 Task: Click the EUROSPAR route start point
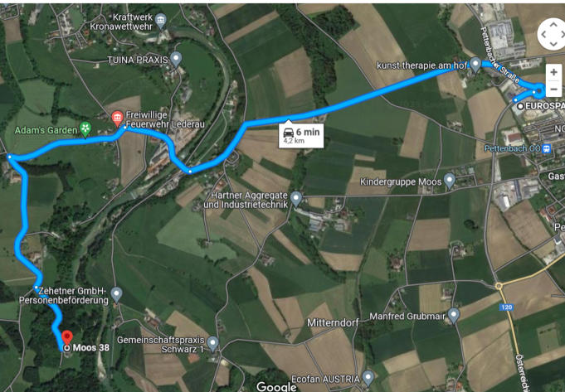click(520, 106)
